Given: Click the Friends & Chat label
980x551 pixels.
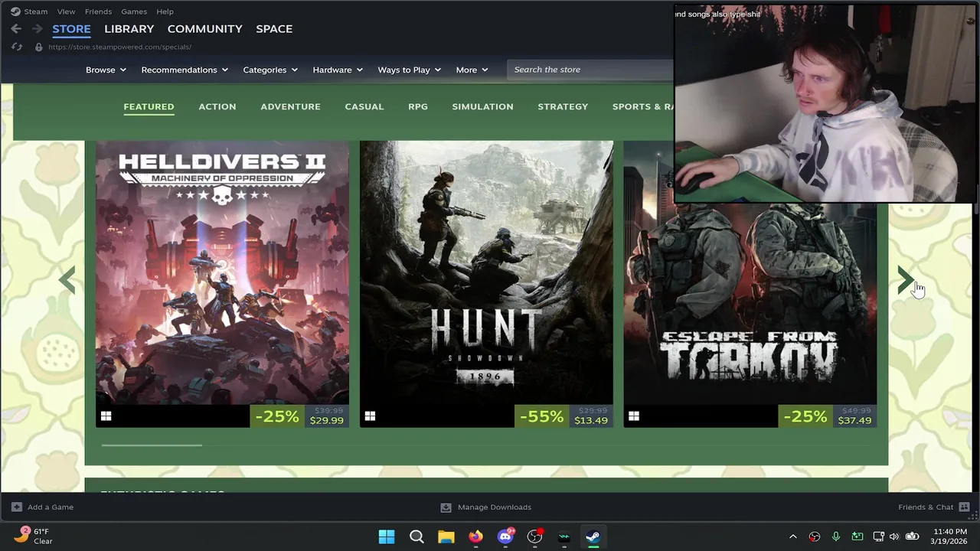Looking at the screenshot, I should (x=926, y=507).
